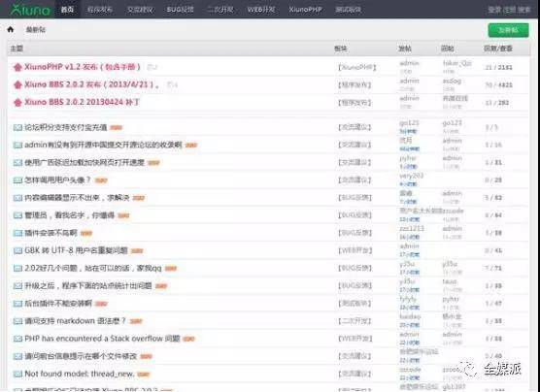Screen dimensions: 540x392
Task: Click envelope icon of '升级之后' thread
Action: click(17, 286)
